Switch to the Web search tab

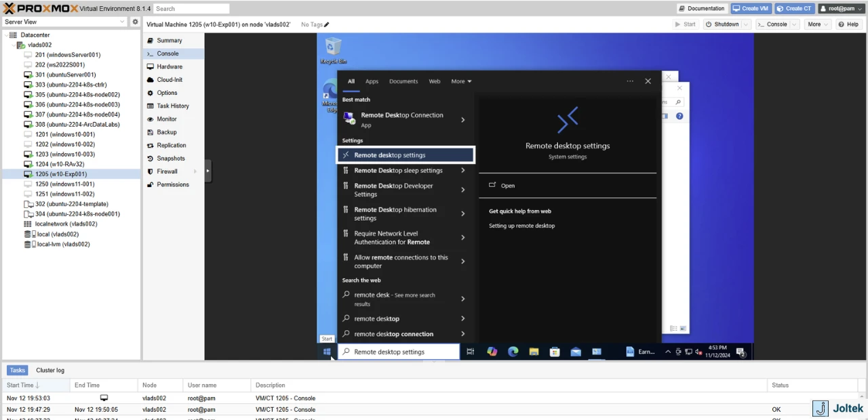click(435, 81)
